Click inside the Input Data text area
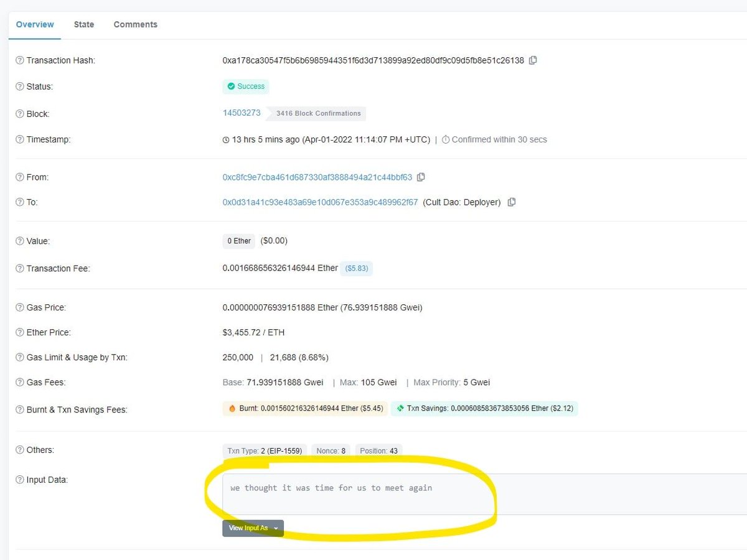This screenshot has width=747, height=560. pos(484,494)
